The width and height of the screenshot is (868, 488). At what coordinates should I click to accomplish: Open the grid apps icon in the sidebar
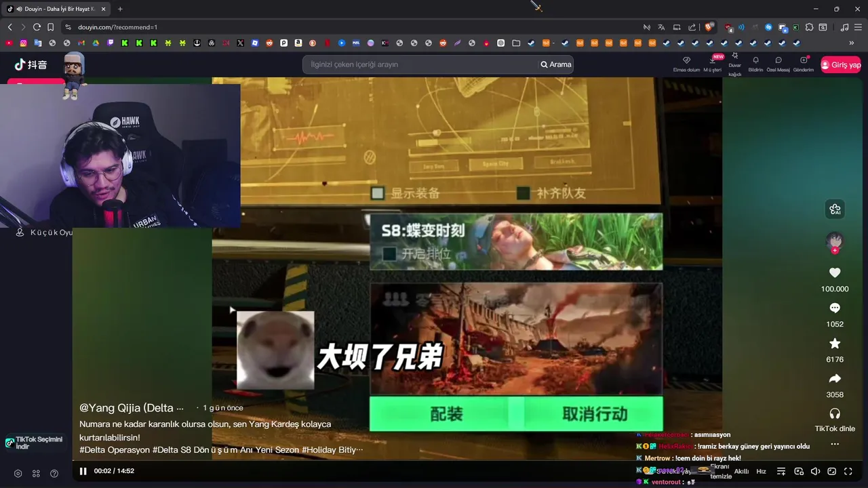tap(36, 474)
